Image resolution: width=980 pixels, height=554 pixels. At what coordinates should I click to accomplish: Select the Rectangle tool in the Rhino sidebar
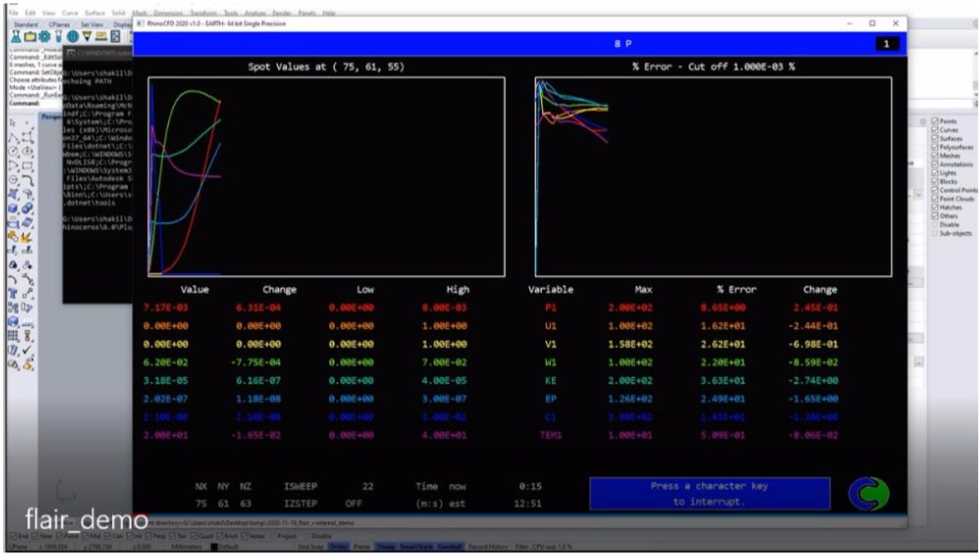pos(27,166)
